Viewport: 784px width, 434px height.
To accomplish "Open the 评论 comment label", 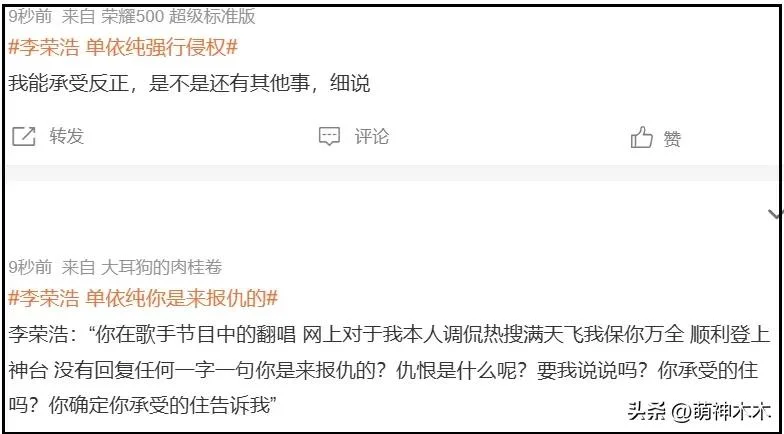I will pyautogui.click(x=372, y=136).
